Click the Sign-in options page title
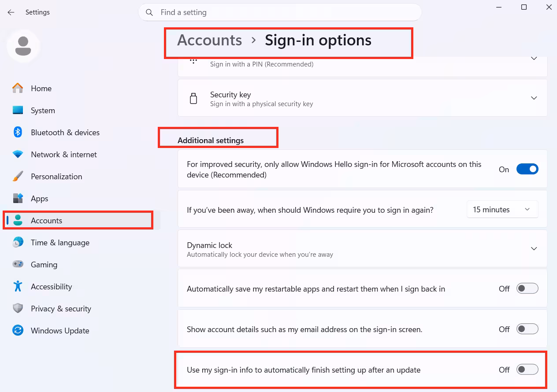Image resolution: width=557 pixels, height=392 pixels. click(318, 40)
